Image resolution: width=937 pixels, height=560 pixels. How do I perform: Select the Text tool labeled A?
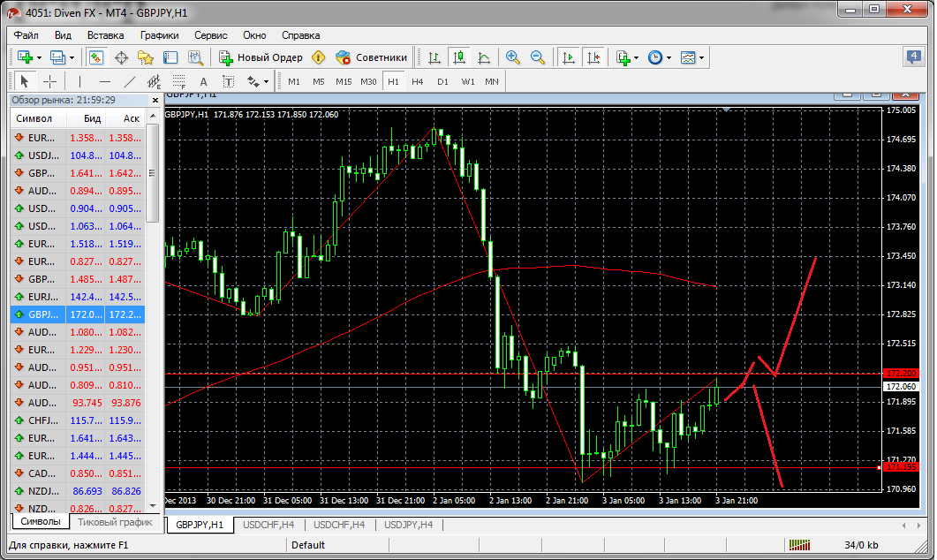tap(203, 81)
